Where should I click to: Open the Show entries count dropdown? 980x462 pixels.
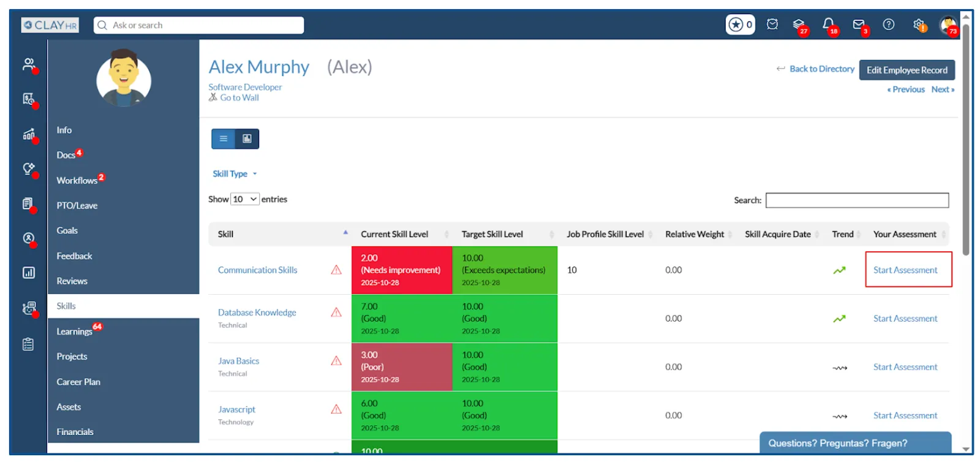tap(245, 199)
